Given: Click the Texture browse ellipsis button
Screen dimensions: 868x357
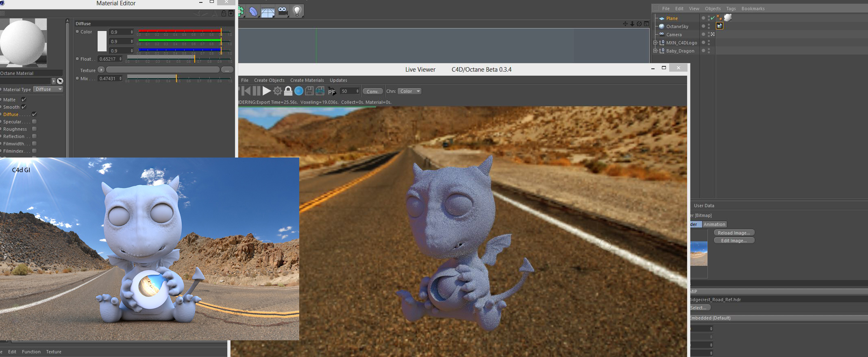Looking at the screenshot, I should [x=227, y=70].
